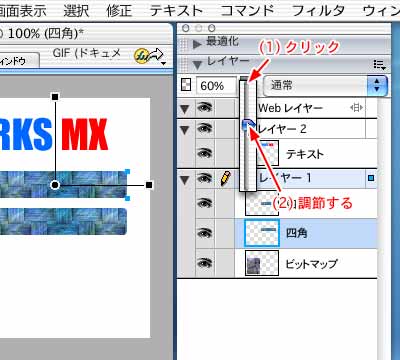Hide レイヤー 2 with its eye icon
This screenshot has width=400, height=360.
pos(205,128)
